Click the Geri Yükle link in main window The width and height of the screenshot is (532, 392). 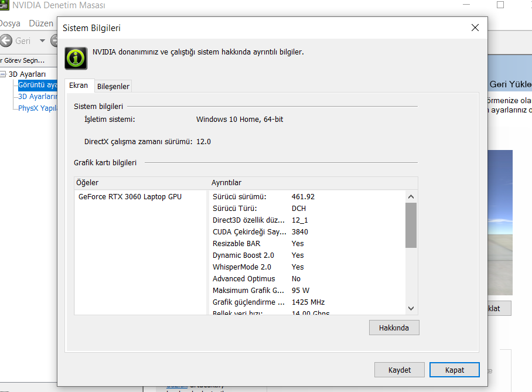pos(510,84)
